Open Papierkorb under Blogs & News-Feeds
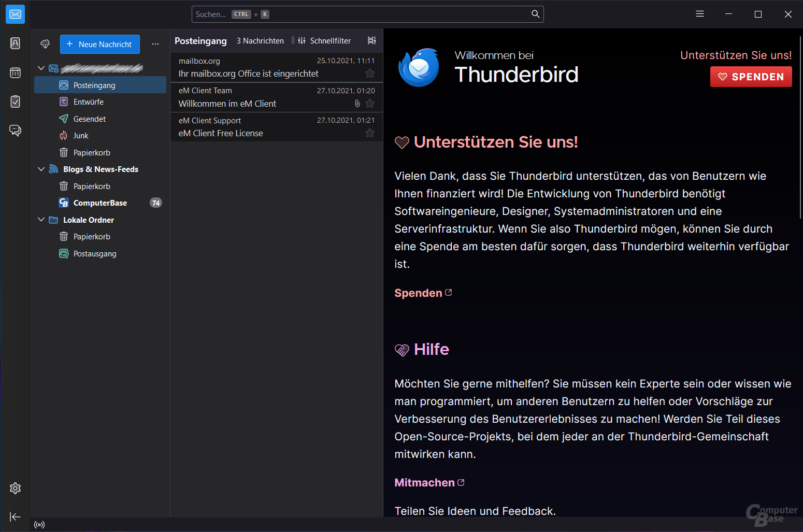The height and width of the screenshot is (532, 803). tap(100, 186)
